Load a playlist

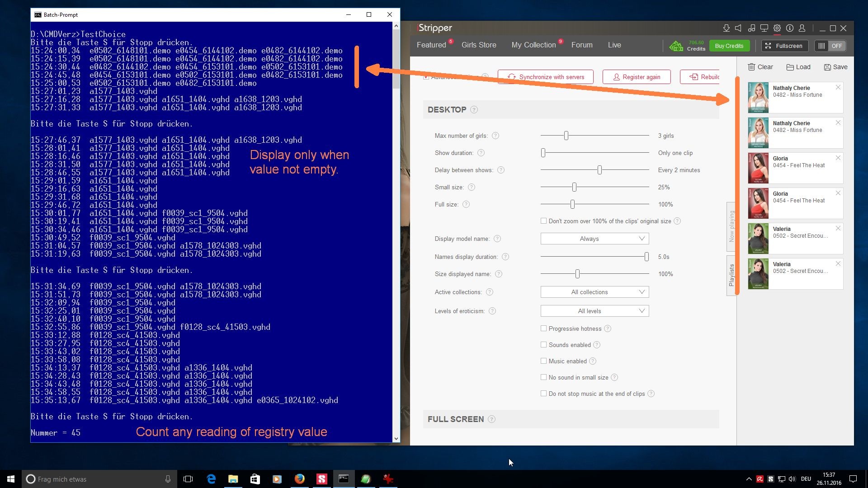pyautogui.click(x=798, y=67)
